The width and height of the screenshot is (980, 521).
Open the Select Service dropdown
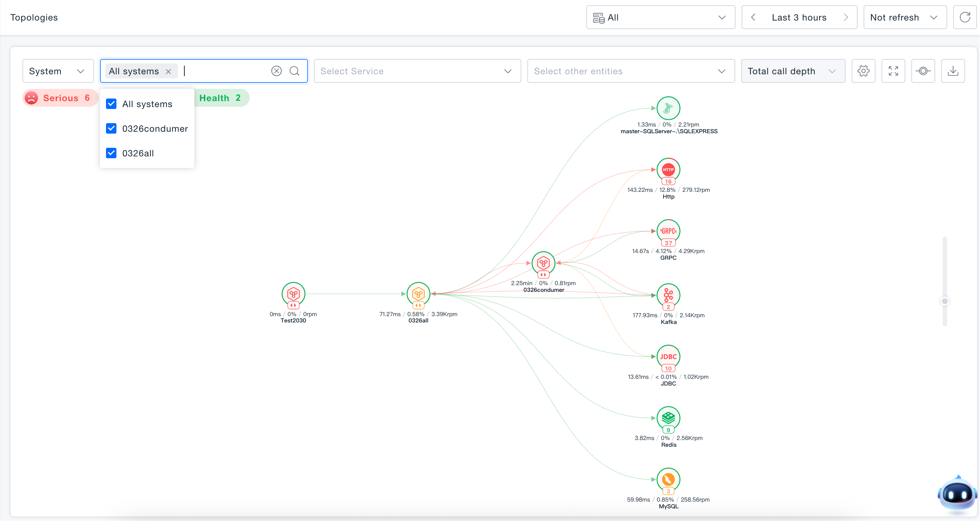(417, 71)
